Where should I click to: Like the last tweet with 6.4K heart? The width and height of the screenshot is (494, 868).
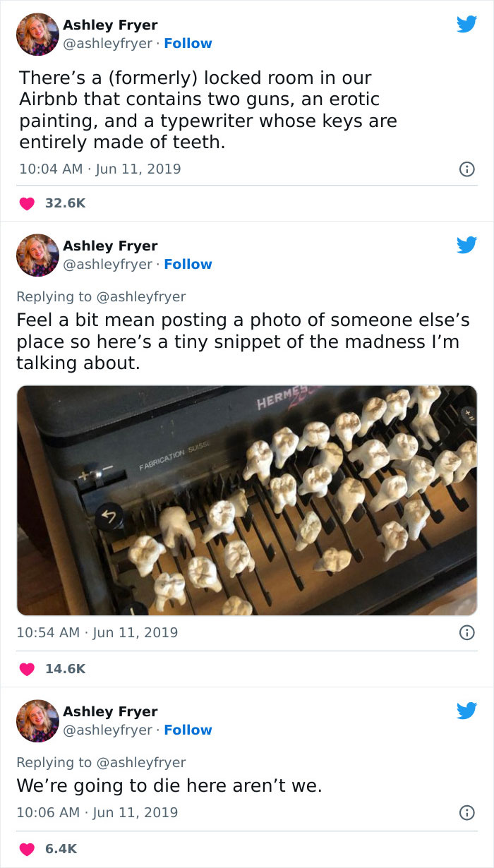tap(26, 848)
